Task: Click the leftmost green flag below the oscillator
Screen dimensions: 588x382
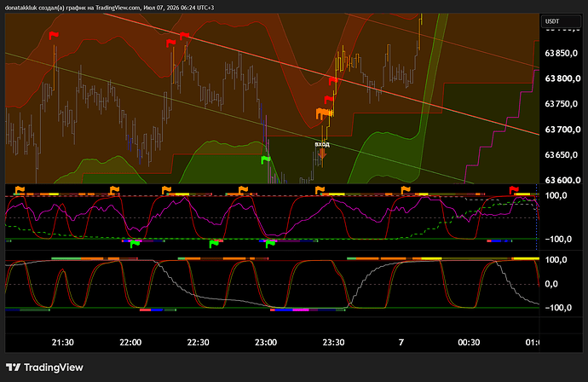Action: coord(135,244)
